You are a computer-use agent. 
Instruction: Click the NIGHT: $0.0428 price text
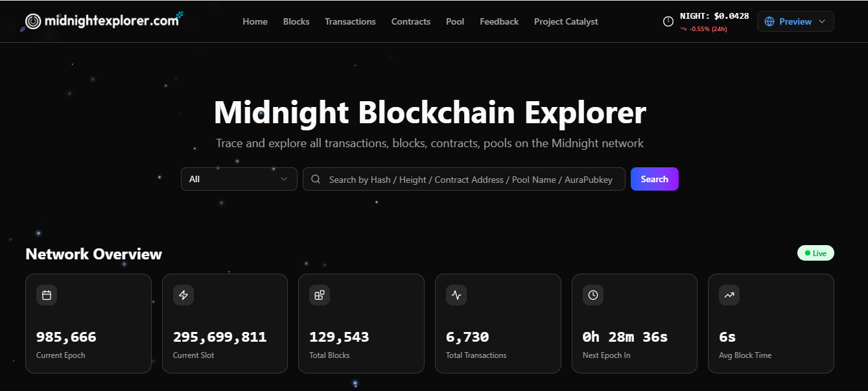[x=714, y=16]
